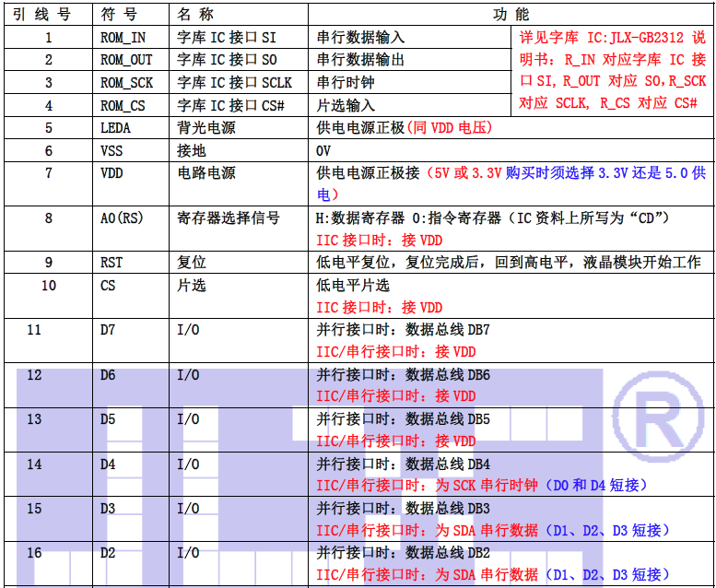This screenshot has height=588, width=716.
Task: Click the A0(RS) symbol cell
Action: tap(122, 218)
